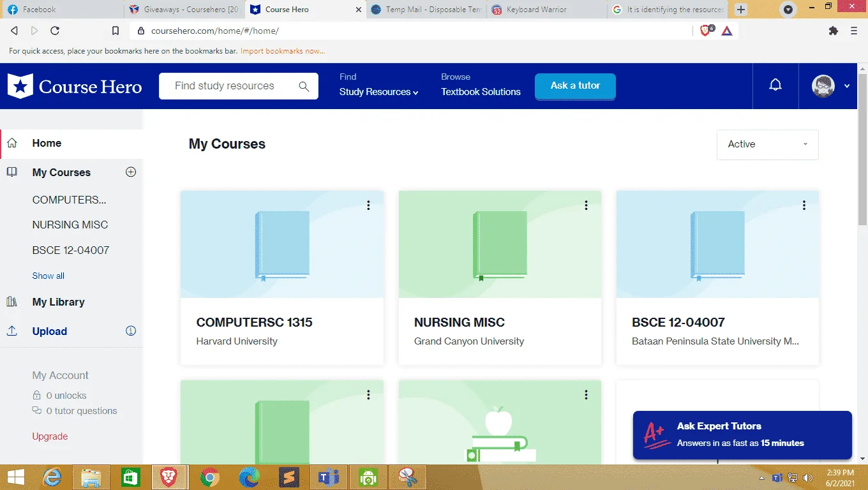This screenshot has width=868, height=490.
Task: Open the Ask Expert Tutors popup
Action: pos(742,434)
